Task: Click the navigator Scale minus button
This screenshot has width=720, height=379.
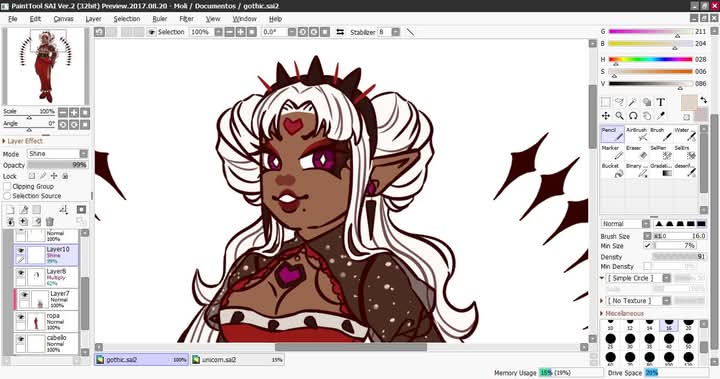Action: pos(62,112)
